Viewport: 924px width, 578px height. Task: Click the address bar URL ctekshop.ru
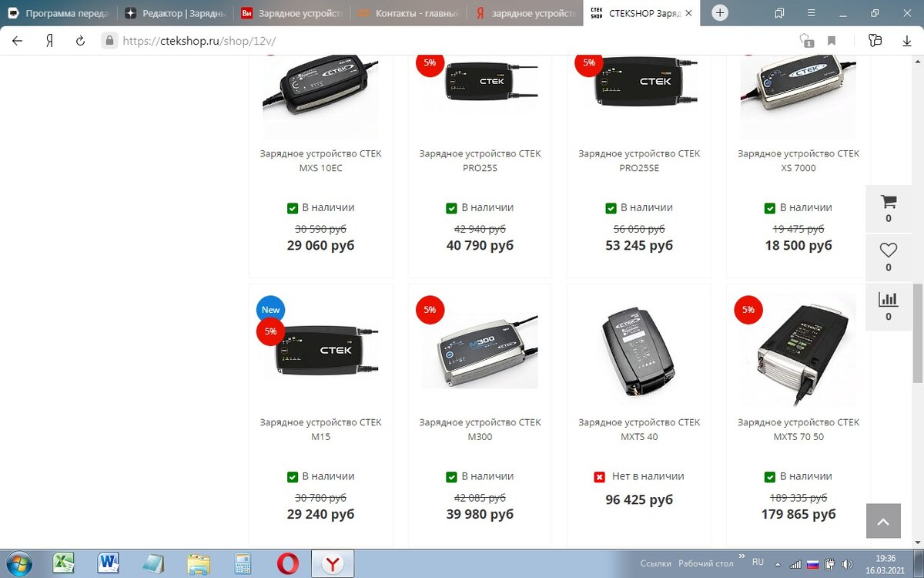click(x=199, y=41)
